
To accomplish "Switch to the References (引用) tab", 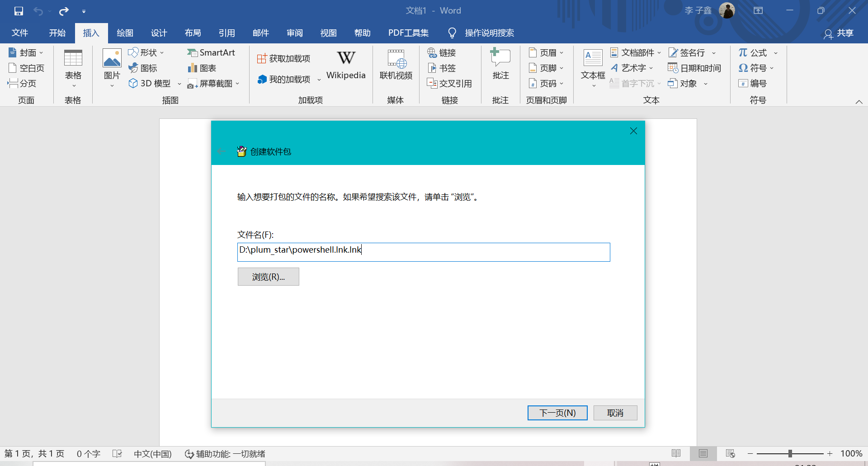I will point(226,33).
